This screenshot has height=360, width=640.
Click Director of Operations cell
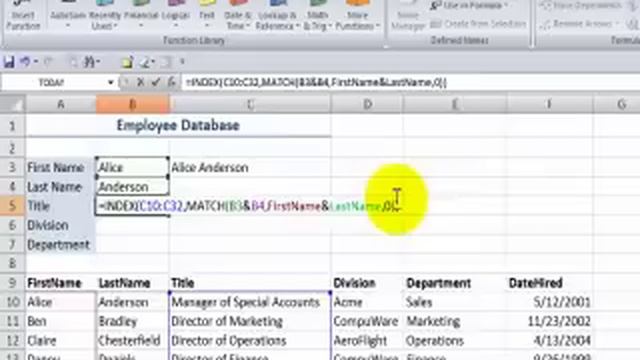(250, 341)
